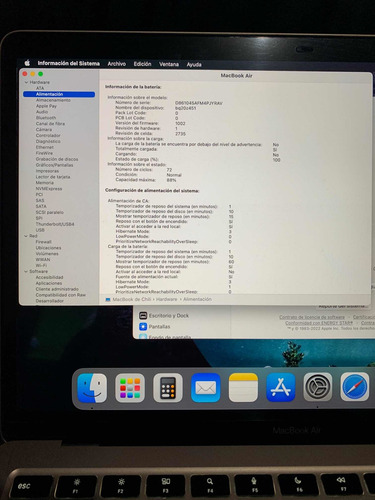The image size is (375, 500).
Task: Click Capacidad máxima value 88%
Action: point(171,180)
